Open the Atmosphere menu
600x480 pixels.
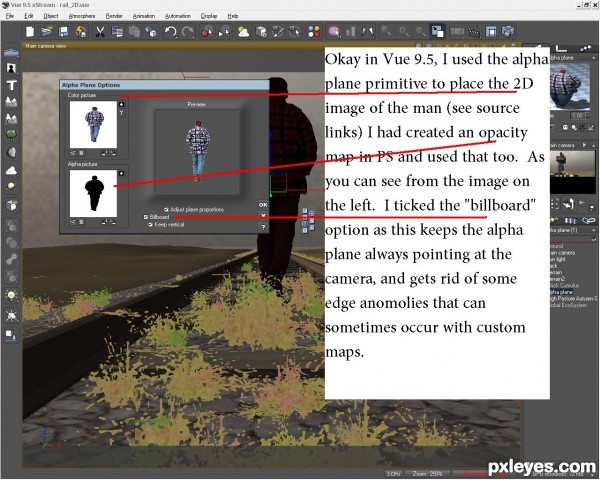pos(82,16)
